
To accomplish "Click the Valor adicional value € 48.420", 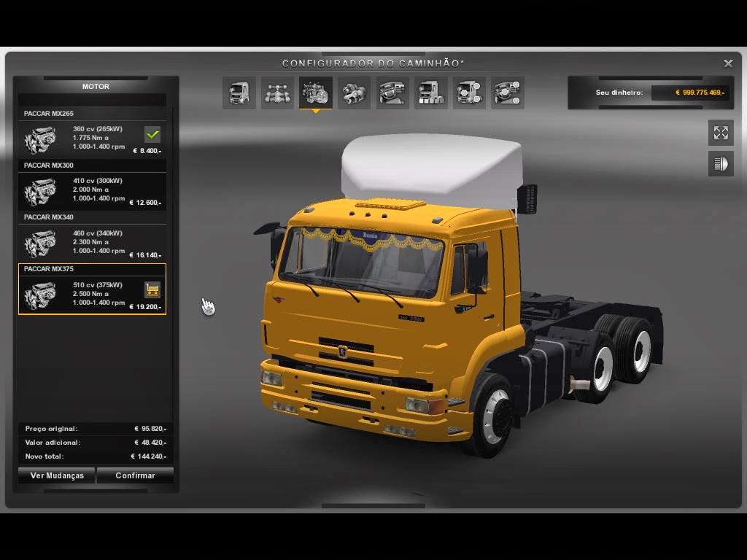I will pos(150,443).
